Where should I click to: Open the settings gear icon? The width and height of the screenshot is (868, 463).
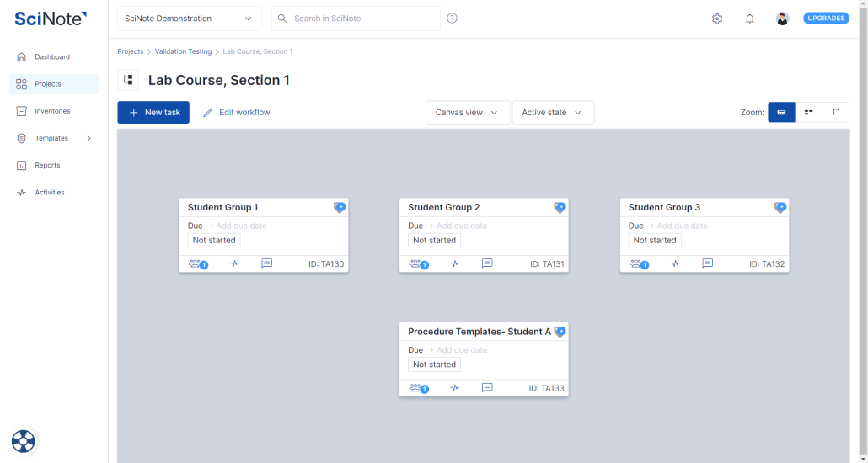[x=717, y=19]
